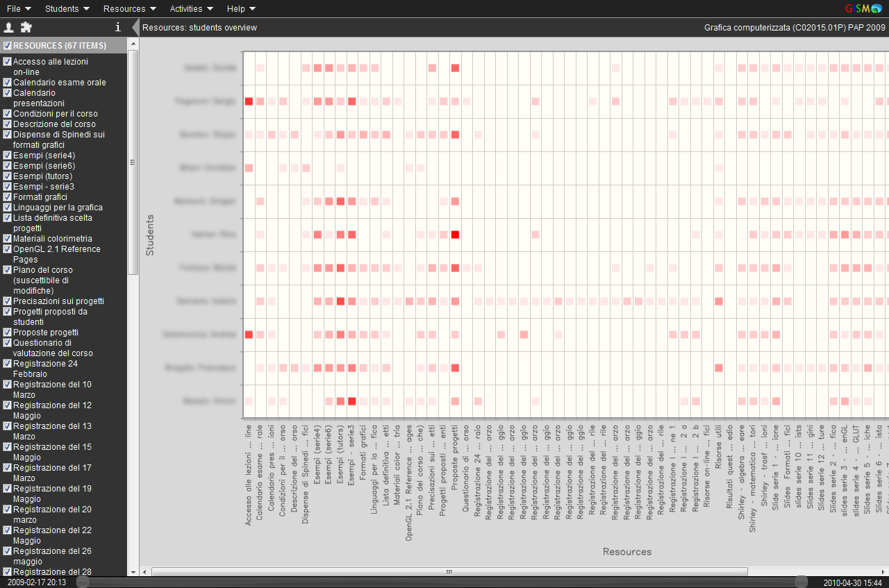Toggle the "Calendario esame orale" checkbox
Screen dimensions: 889x588
coord(6,83)
